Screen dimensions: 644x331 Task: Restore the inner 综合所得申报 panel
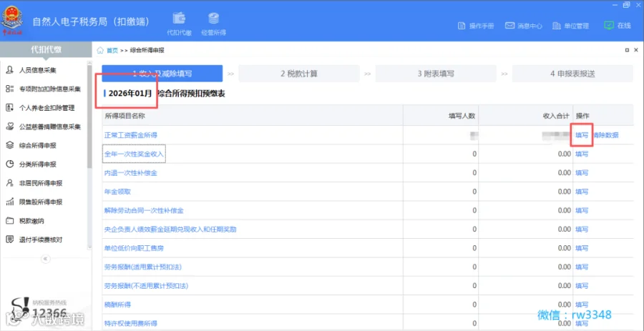click(x=627, y=50)
